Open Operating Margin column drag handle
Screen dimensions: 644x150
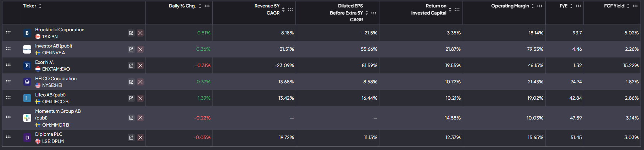[540, 6]
